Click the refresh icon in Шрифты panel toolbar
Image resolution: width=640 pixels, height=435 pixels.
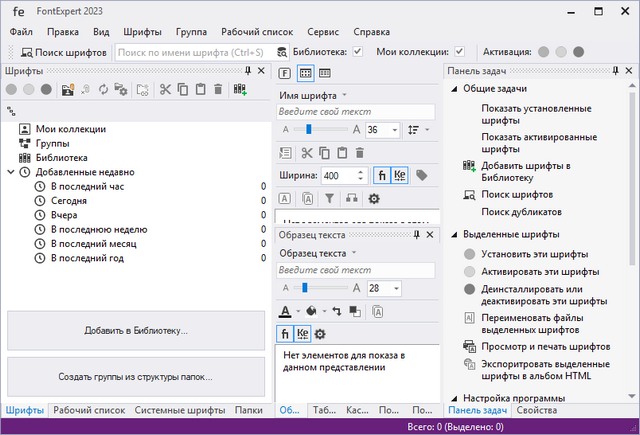102,90
